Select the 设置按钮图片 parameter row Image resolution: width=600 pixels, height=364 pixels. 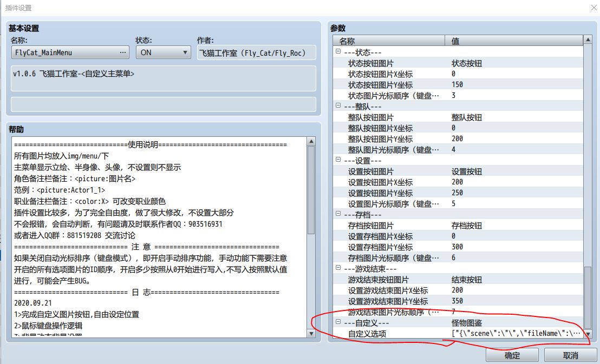coord(458,171)
